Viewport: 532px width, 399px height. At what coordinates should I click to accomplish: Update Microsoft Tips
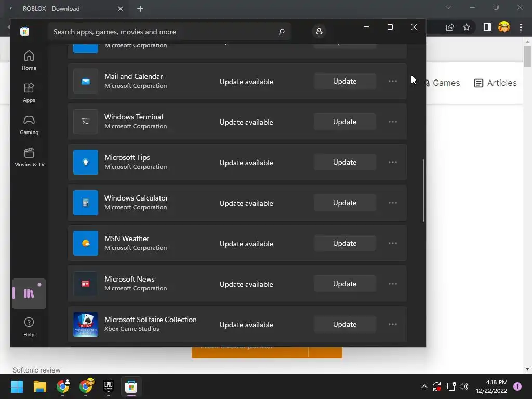click(x=345, y=162)
